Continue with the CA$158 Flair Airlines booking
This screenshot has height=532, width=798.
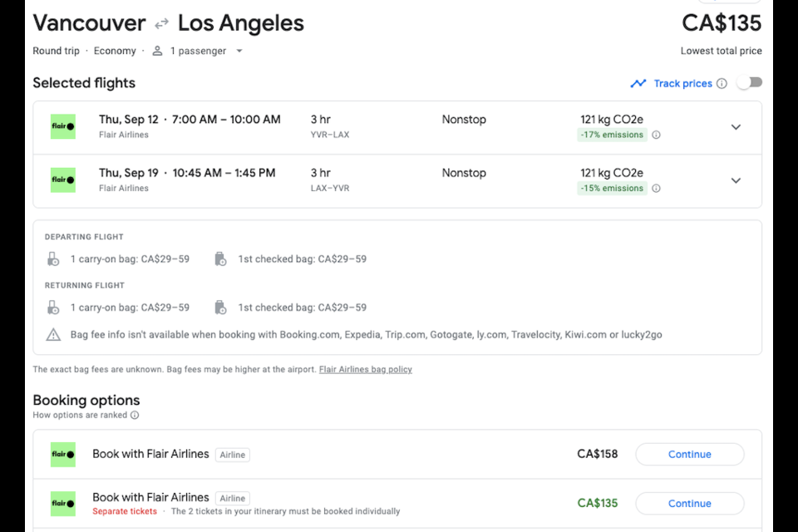pos(690,454)
